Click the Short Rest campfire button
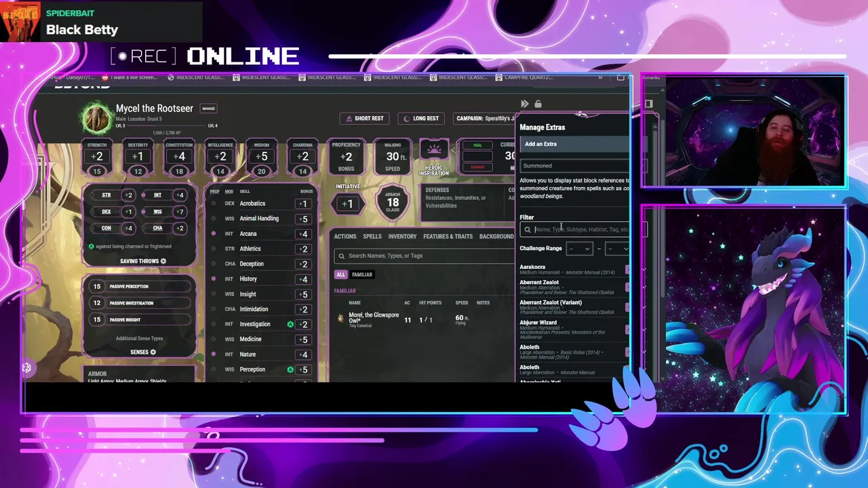 point(364,119)
